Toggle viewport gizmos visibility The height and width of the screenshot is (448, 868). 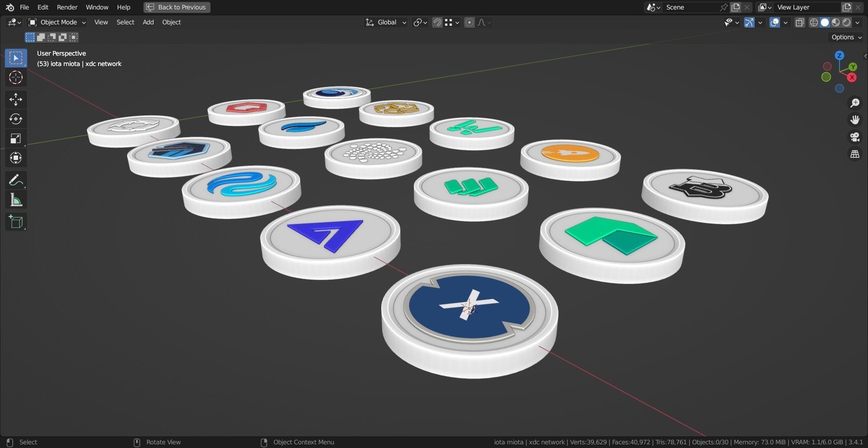[750, 22]
